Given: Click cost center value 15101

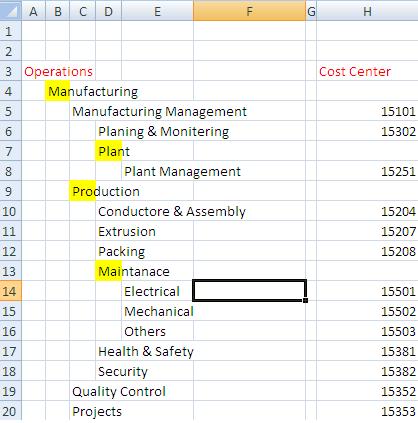Looking at the screenshot, I should click(398, 111).
